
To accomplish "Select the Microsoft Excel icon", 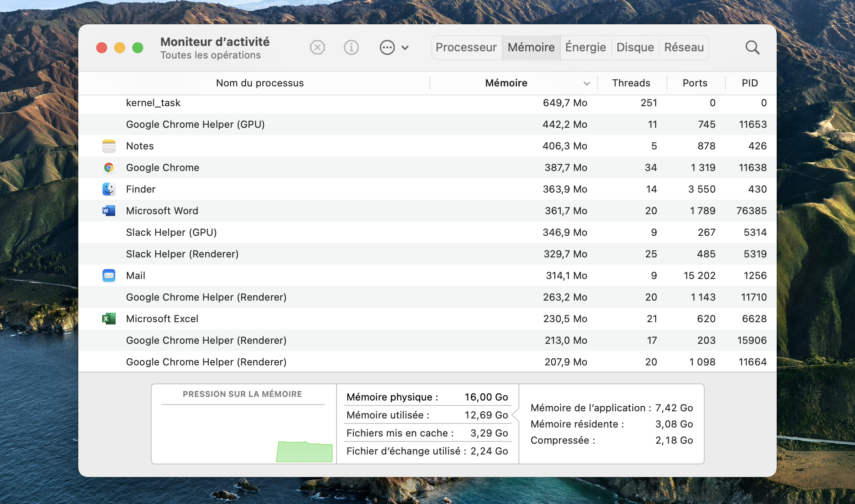I will click(x=109, y=319).
